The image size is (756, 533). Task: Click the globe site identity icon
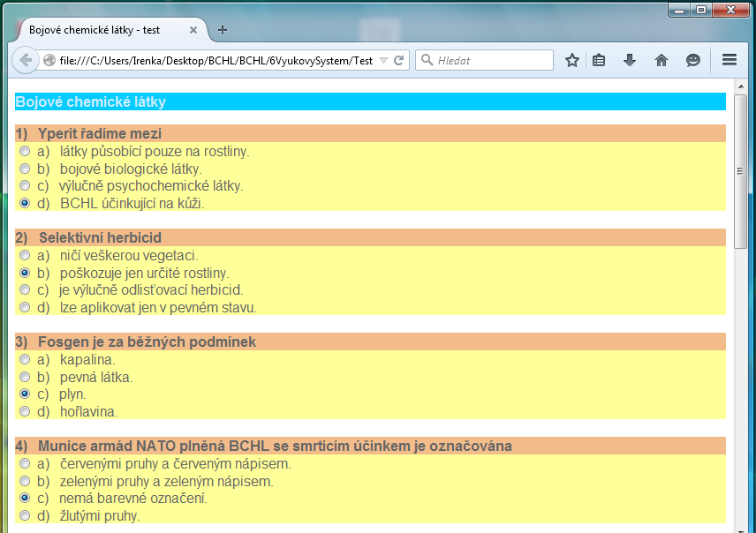coord(49,60)
